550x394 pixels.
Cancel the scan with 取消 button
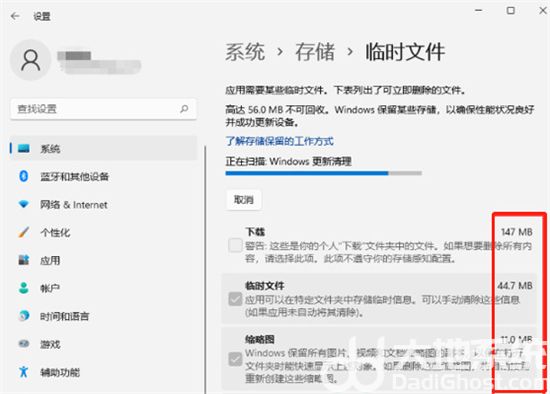point(244,200)
